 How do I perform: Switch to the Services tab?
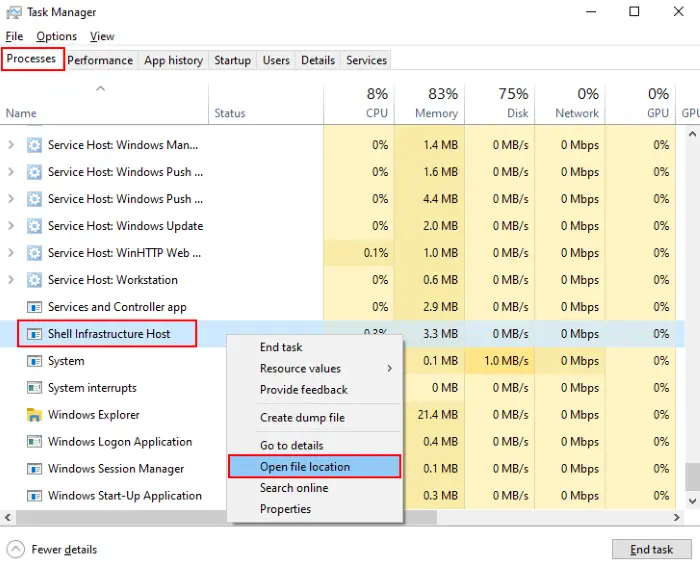[367, 60]
